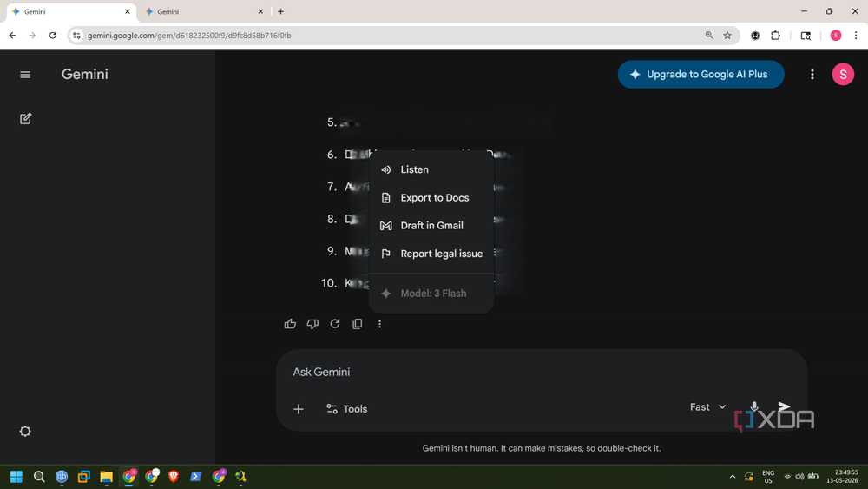The width and height of the screenshot is (868, 489).
Task: View site information icon in address bar
Action: [76, 36]
